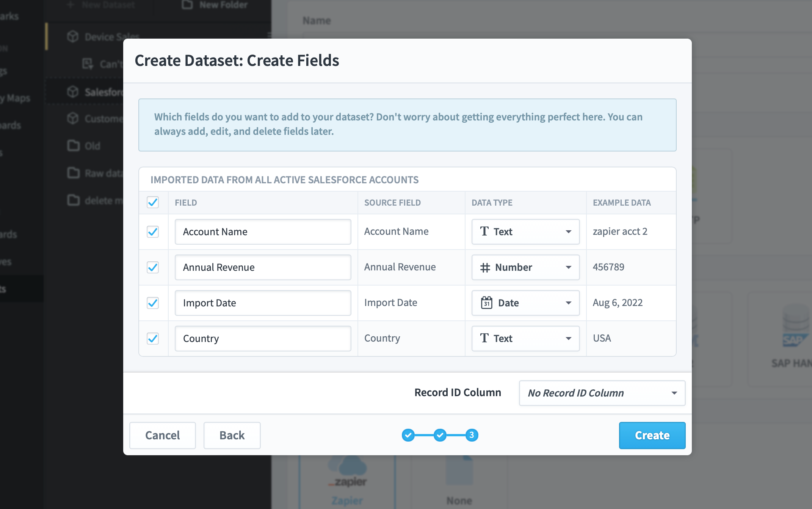812x509 pixels.
Task: Click example data 'USA'
Action: pos(602,338)
